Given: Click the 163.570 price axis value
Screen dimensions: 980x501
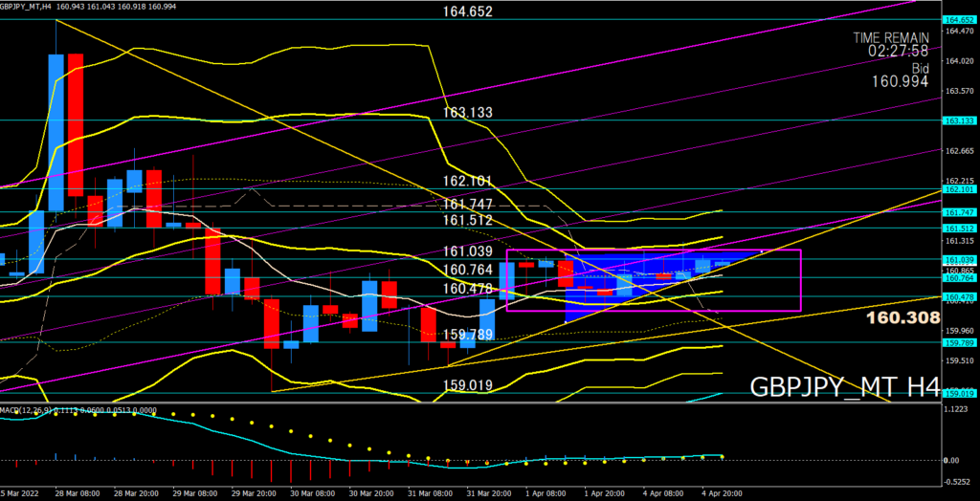Looking at the screenshot, I should click(x=959, y=91).
